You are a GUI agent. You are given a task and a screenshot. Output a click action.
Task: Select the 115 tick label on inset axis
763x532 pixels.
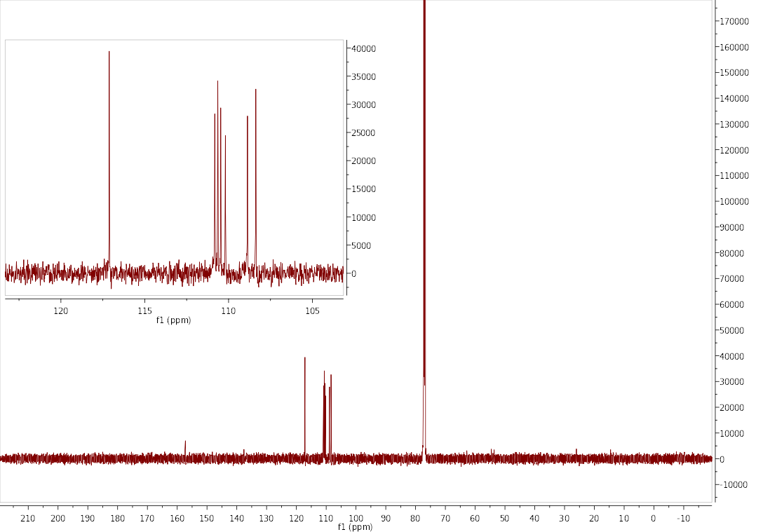point(144,310)
